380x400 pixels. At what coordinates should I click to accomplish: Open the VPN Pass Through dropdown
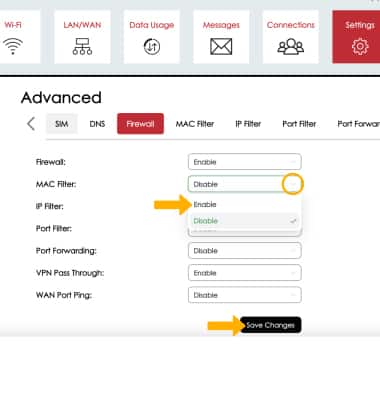245,273
